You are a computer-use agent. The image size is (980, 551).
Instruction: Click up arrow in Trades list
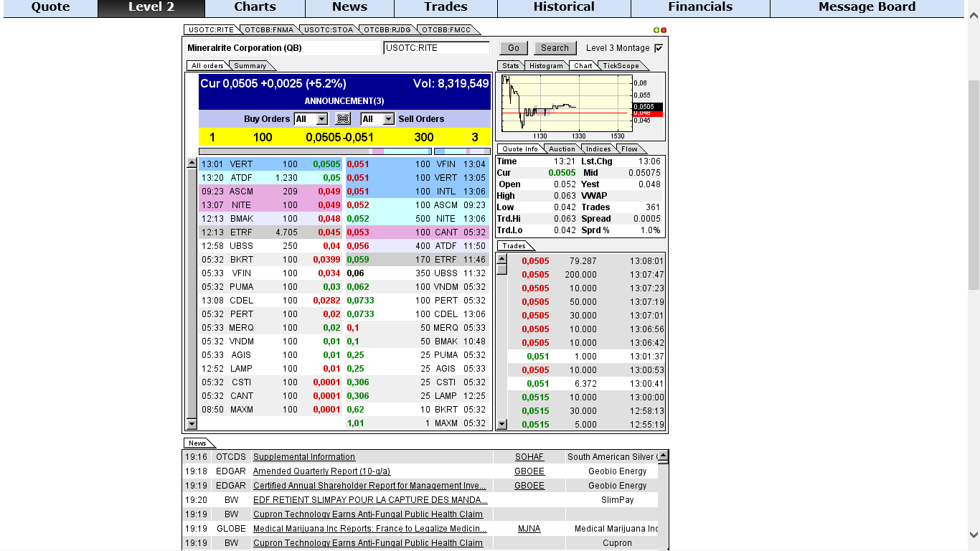(x=501, y=258)
